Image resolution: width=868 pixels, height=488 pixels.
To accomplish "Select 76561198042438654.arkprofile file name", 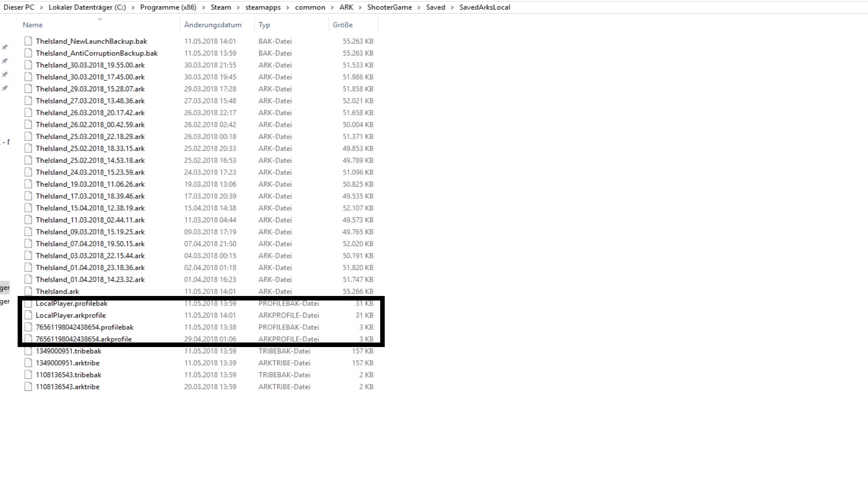I will point(84,339).
